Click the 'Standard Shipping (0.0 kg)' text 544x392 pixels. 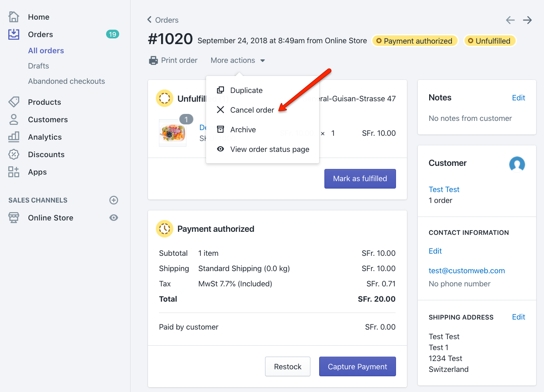[x=244, y=268]
